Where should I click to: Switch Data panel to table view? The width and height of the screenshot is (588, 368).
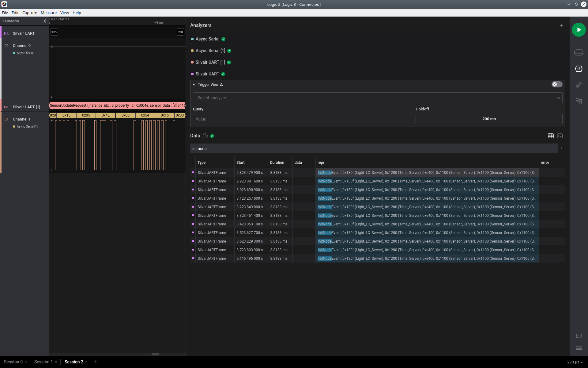[x=550, y=136]
